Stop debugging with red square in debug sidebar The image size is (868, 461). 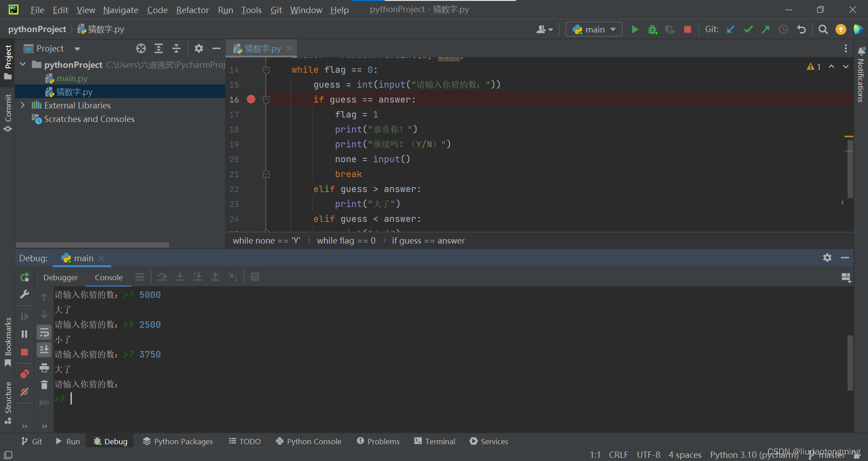pos(24,352)
